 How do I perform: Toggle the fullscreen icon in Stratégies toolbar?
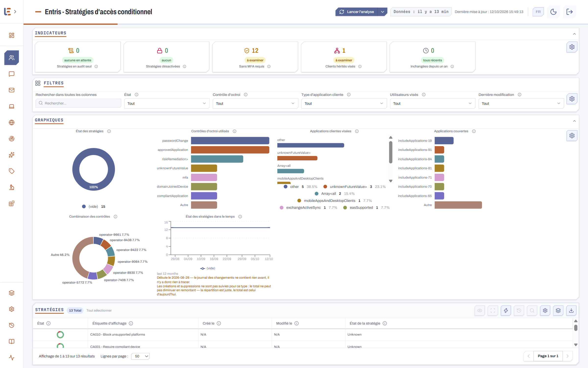click(493, 311)
